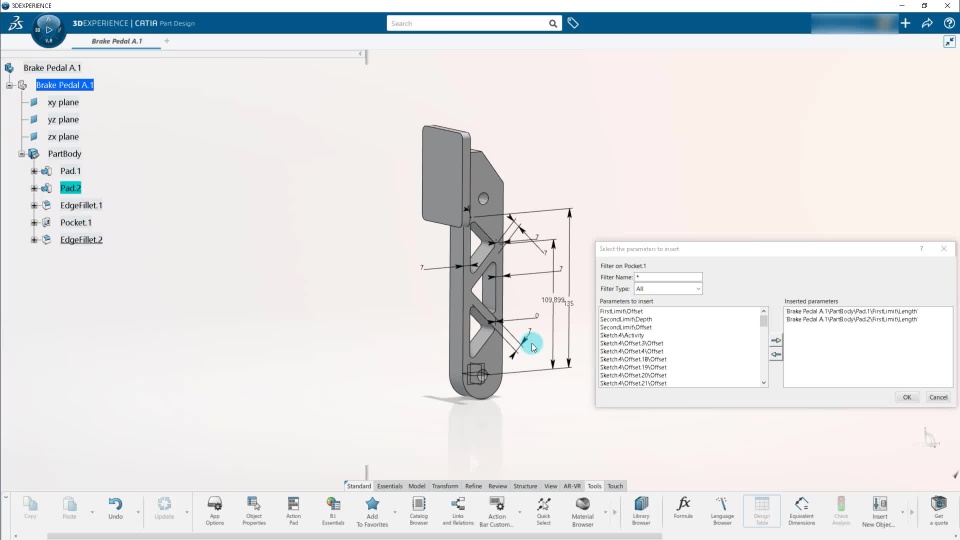Viewport: 960px width, 540px height.
Task: Open the Library Browser
Action: tap(641, 510)
